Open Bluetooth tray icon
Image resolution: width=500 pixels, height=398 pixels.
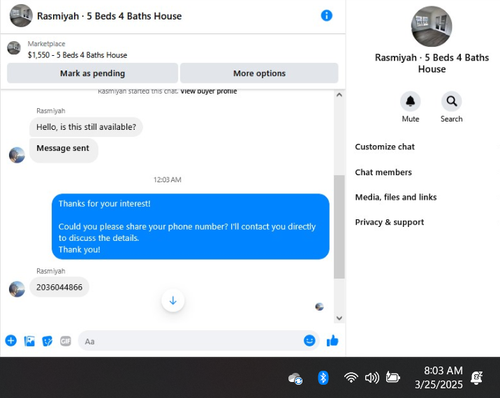(323, 378)
